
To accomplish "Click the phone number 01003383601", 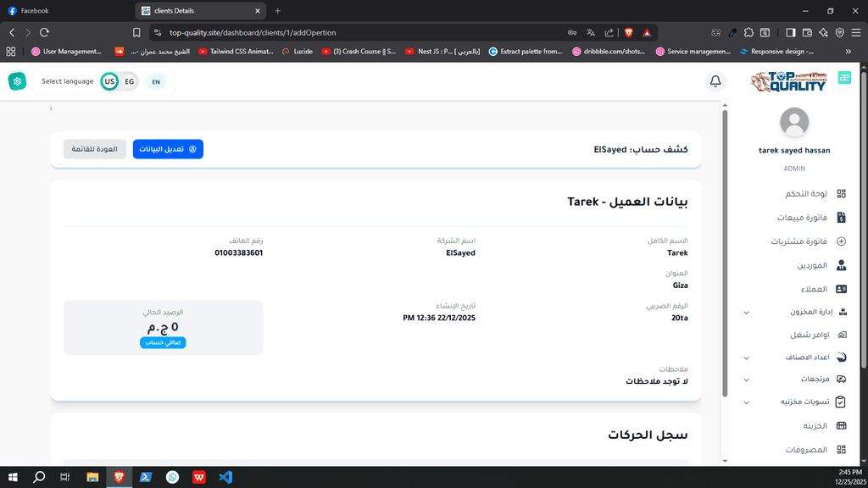I will coord(238,252).
